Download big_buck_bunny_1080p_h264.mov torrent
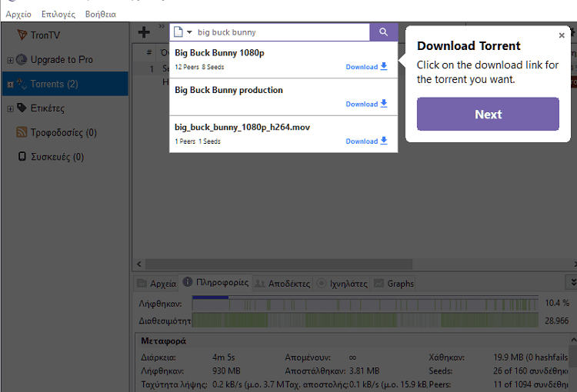 pos(366,141)
